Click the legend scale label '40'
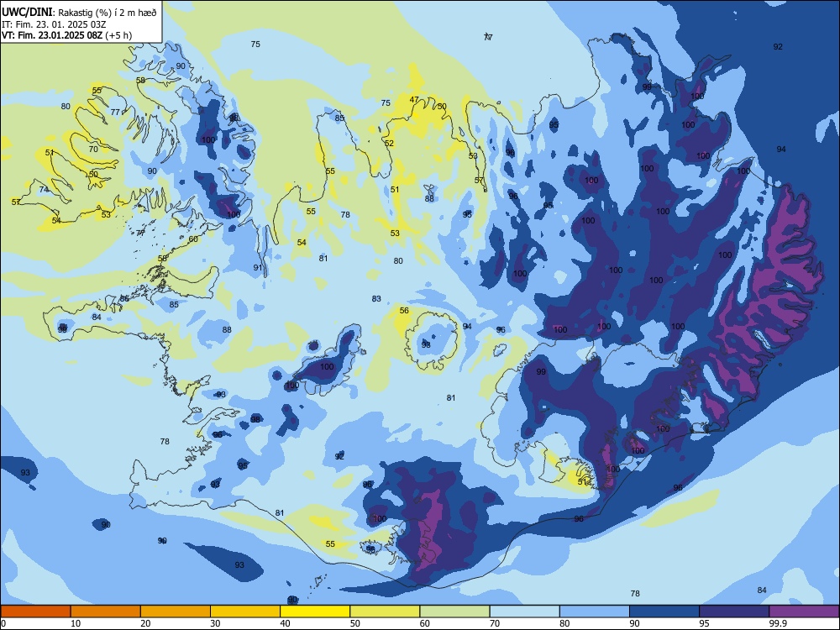Screen dimensions: 840x630 [x=285, y=623]
